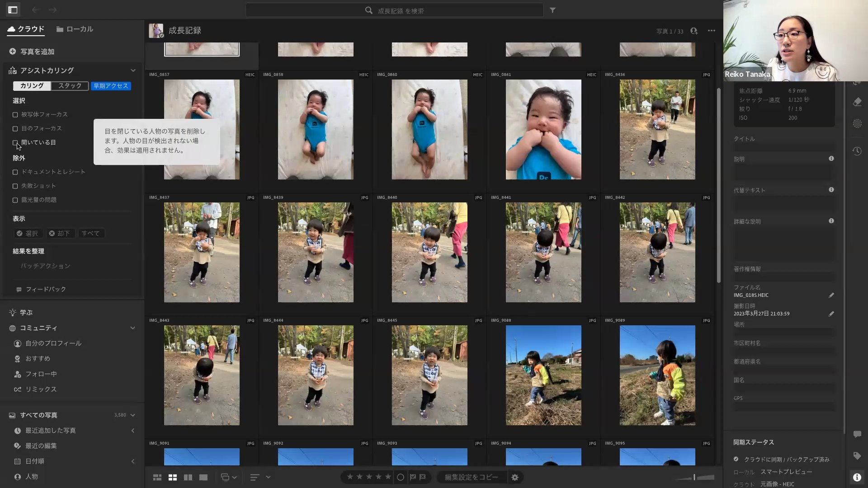Viewport: 868px width, 488px height.
Task: Show photo info with the info icon
Action: pos(858,477)
